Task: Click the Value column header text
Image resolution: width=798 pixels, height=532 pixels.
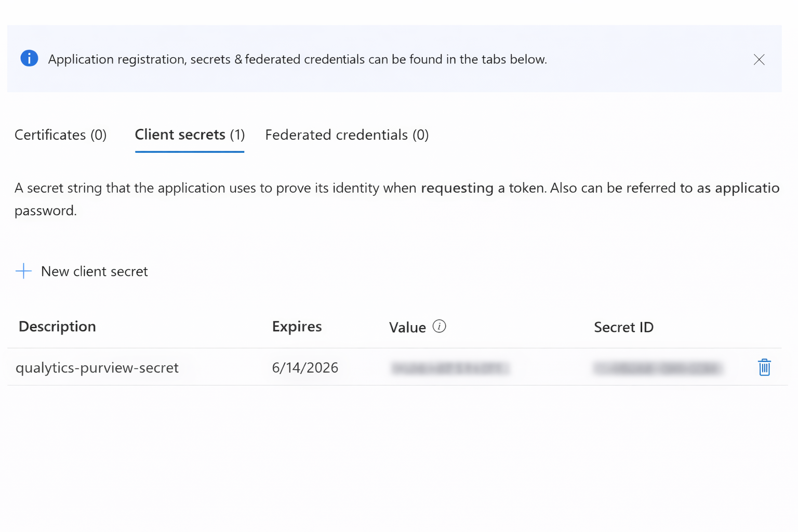Action: pyautogui.click(x=407, y=327)
